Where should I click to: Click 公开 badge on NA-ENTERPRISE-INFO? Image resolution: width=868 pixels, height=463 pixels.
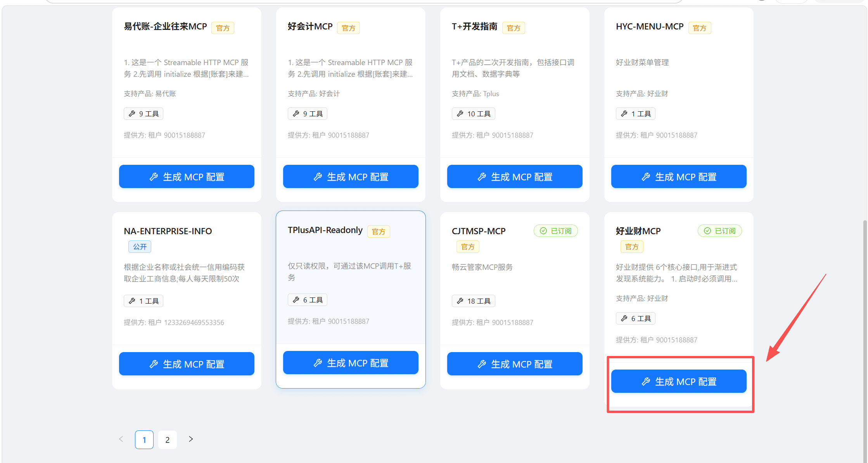(140, 247)
